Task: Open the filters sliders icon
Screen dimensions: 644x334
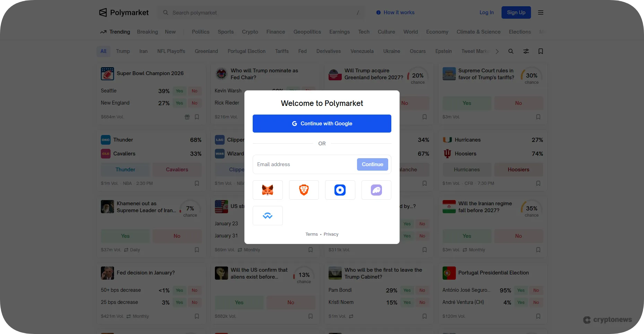Action: point(526,51)
